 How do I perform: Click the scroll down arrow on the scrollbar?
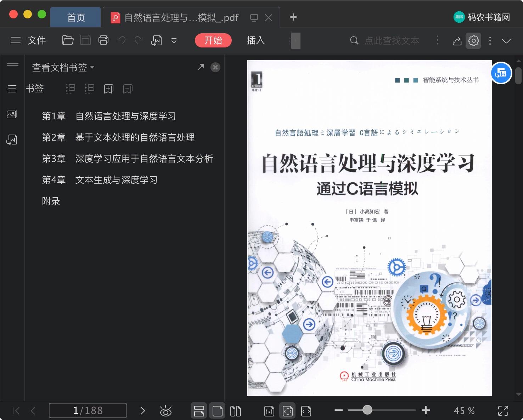(519, 394)
